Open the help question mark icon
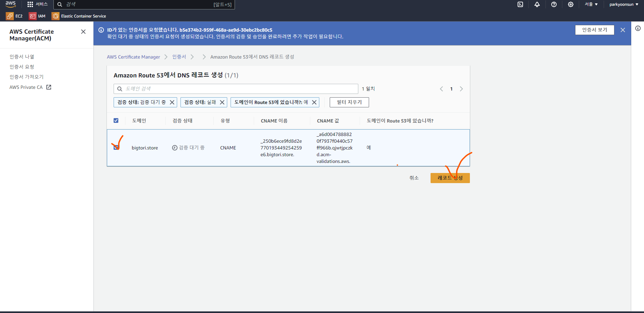 [x=554, y=4]
